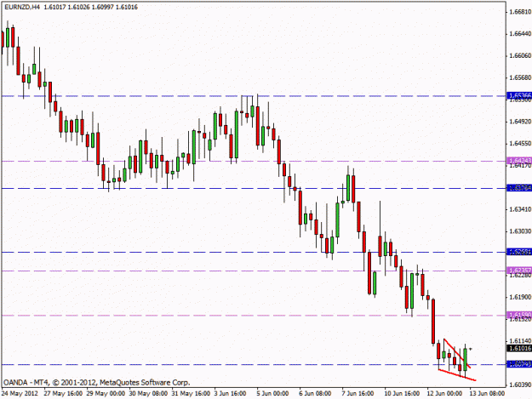
Task: Click the black 1.61016 current price tag
Action: pos(519,348)
